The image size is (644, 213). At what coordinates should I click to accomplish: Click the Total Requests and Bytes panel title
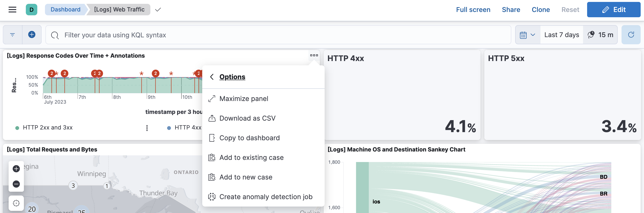52,149
